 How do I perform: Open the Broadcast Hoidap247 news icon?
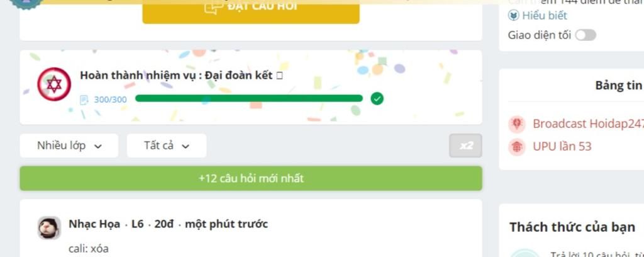point(517,123)
